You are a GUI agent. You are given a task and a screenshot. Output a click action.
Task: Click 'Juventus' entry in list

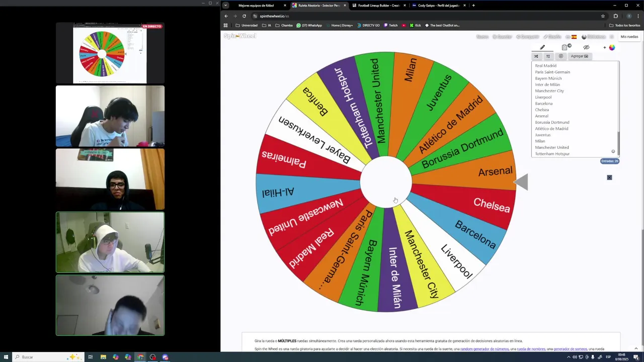(542, 135)
